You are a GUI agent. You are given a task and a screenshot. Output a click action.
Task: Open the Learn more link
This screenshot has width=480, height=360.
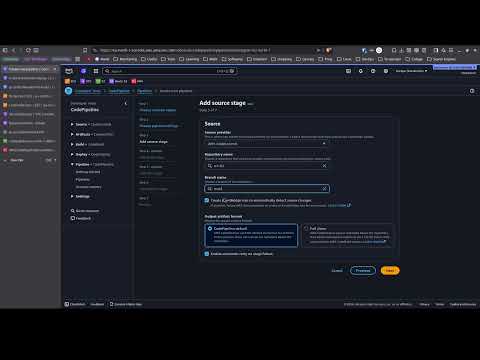[337, 205]
